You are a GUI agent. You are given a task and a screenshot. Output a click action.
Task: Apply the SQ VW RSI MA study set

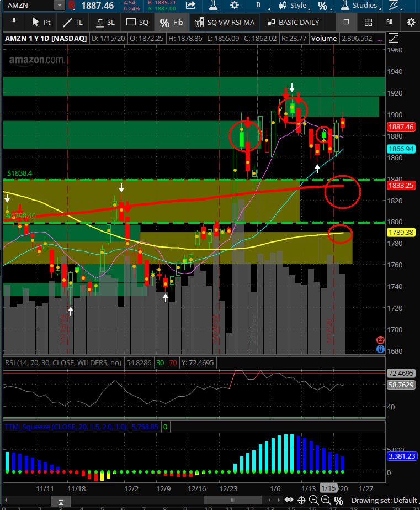tap(225, 23)
